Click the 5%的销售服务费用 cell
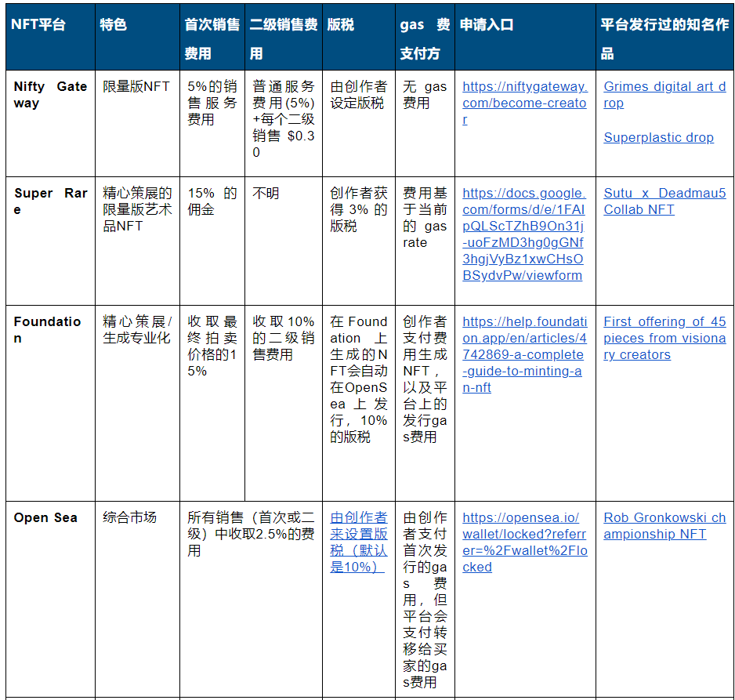 pyautogui.click(x=212, y=123)
